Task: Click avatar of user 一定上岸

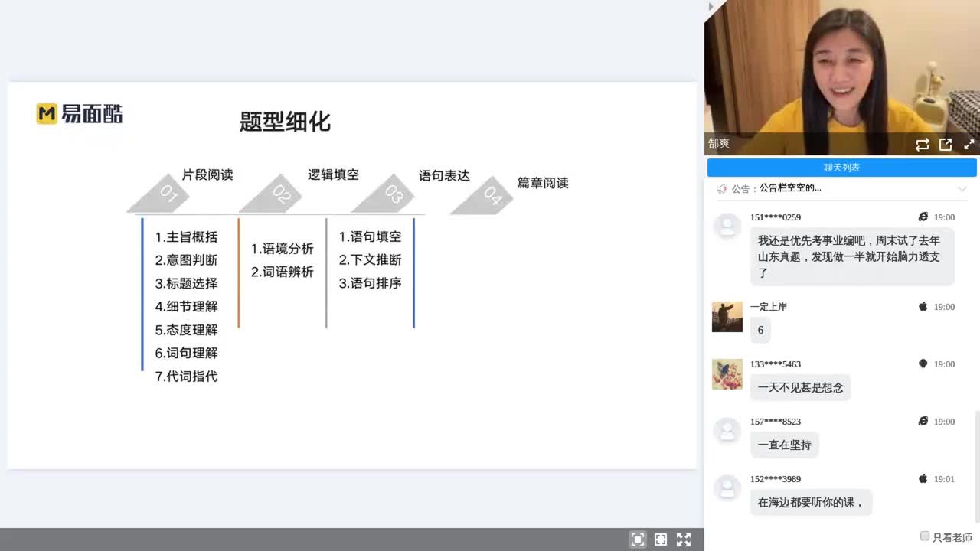Action: click(x=727, y=316)
